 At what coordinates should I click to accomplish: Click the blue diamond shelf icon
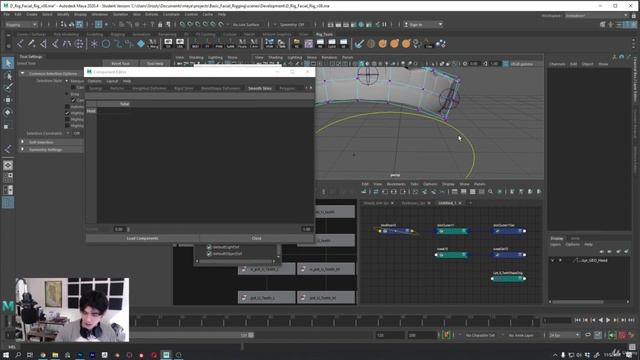[141, 43]
